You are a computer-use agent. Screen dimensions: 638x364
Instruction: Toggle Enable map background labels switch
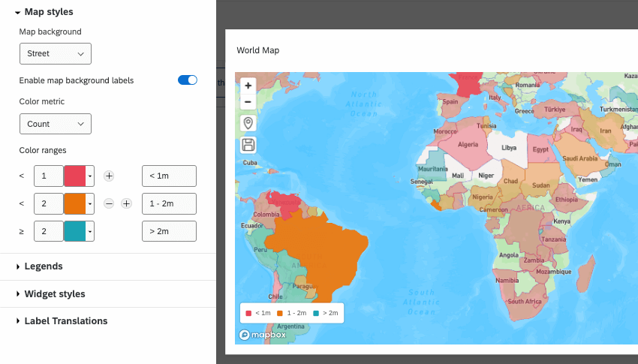tap(188, 80)
